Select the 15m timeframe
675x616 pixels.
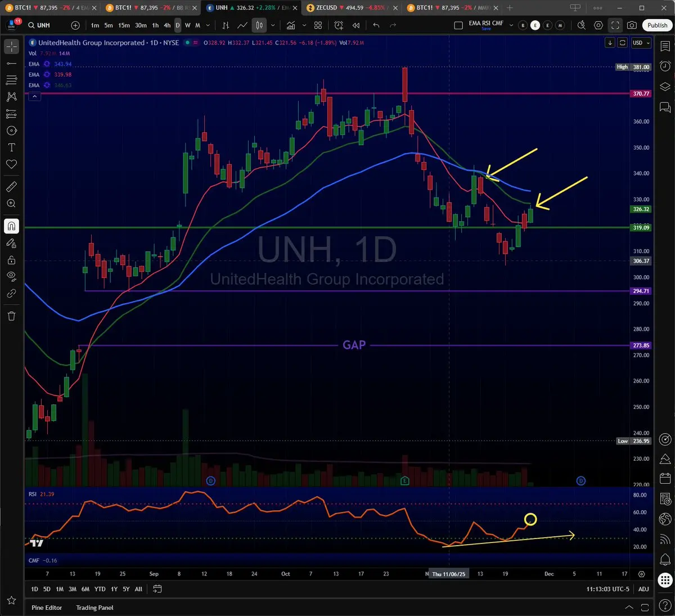(x=124, y=25)
